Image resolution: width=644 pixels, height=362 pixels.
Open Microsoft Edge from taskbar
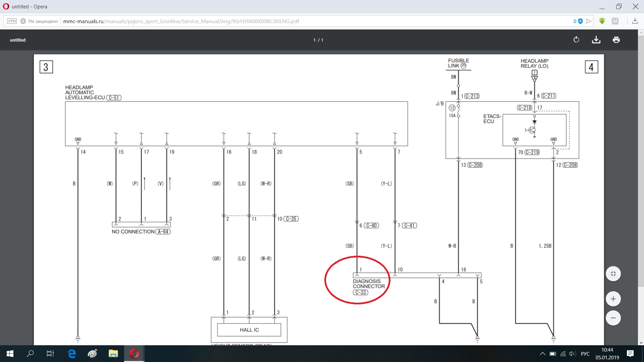coord(72,354)
